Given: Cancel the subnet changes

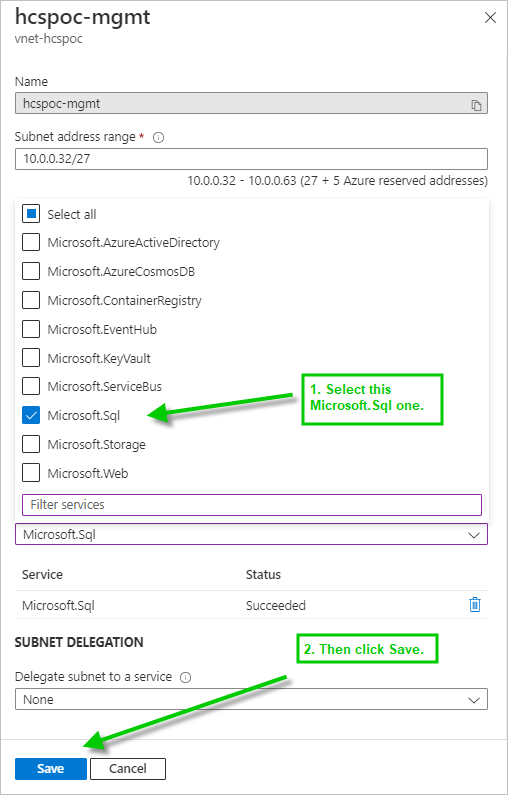Looking at the screenshot, I should click(x=128, y=769).
